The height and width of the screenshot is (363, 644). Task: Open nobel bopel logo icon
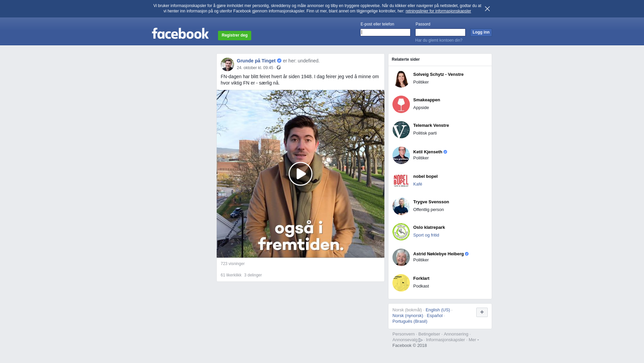coord(401,181)
